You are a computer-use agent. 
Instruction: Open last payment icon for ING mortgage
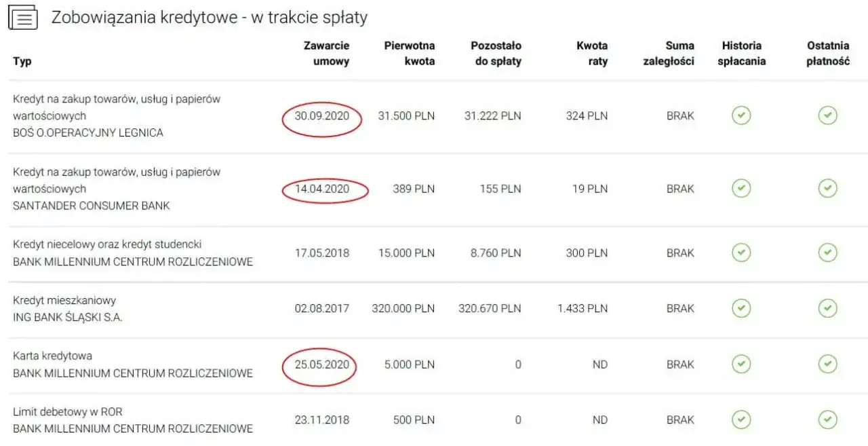coord(827,308)
